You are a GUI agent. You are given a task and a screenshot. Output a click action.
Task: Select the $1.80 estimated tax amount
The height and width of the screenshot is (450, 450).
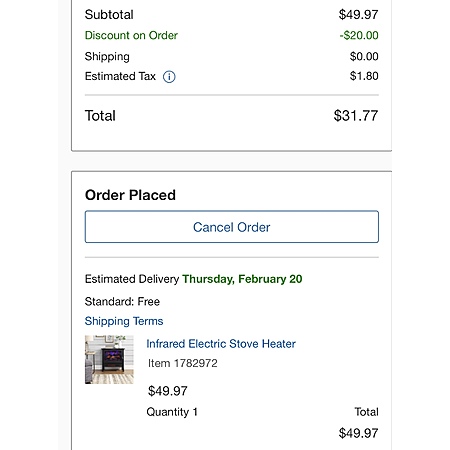tap(364, 76)
